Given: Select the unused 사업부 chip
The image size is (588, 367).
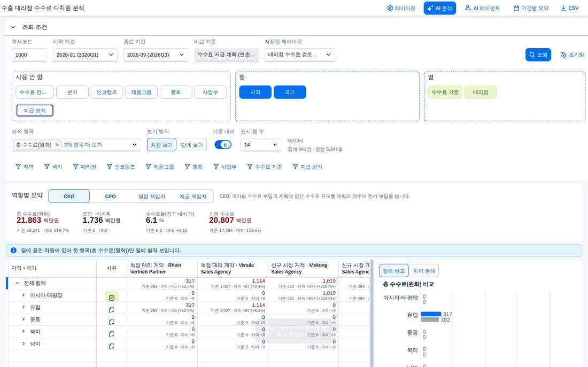Looking at the screenshot, I should [x=211, y=92].
